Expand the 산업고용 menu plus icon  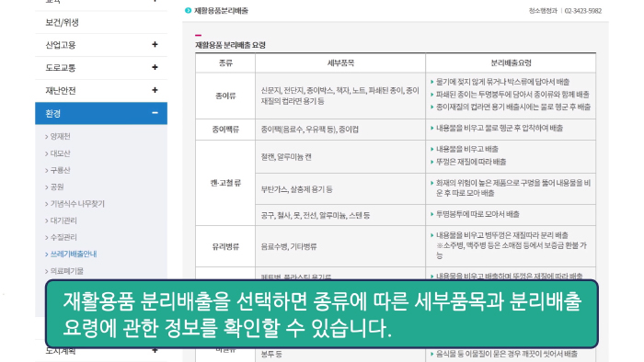155,44
